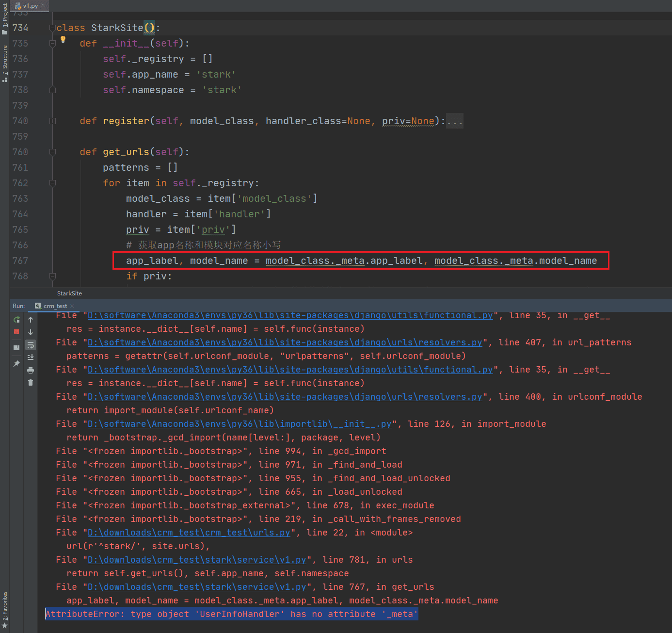Click 'url(r'^stark/', site.urls),' in traceback
The width and height of the screenshot is (672, 633).
138,546
